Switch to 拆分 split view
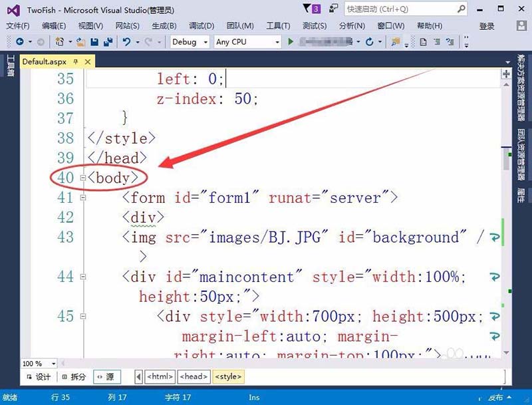This screenshot has width=532, height=405. click(x=74, y=377)
